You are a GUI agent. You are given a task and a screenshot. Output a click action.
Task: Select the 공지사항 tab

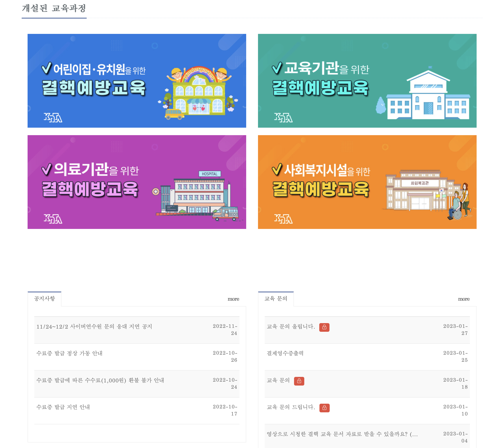(45, 298)
